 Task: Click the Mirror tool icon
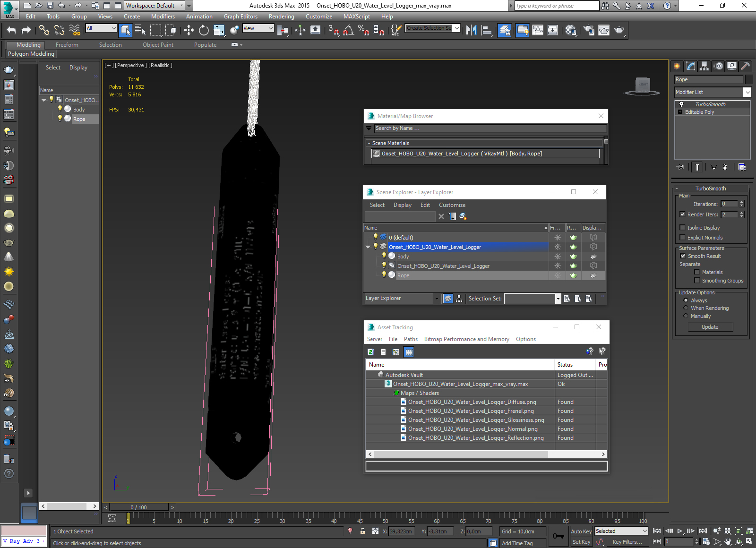pyautogui.click(x=471, y=30)
